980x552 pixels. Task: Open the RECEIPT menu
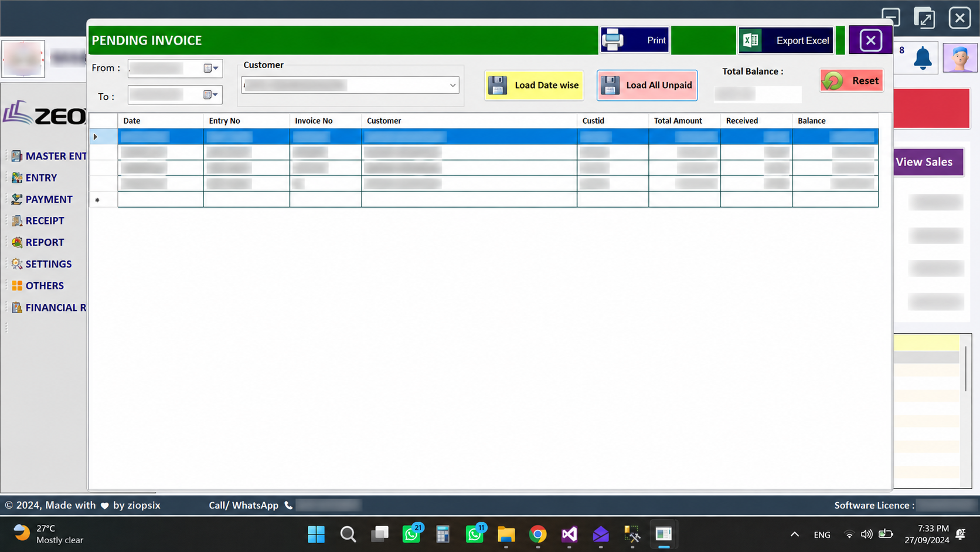[x=45, y=221]
